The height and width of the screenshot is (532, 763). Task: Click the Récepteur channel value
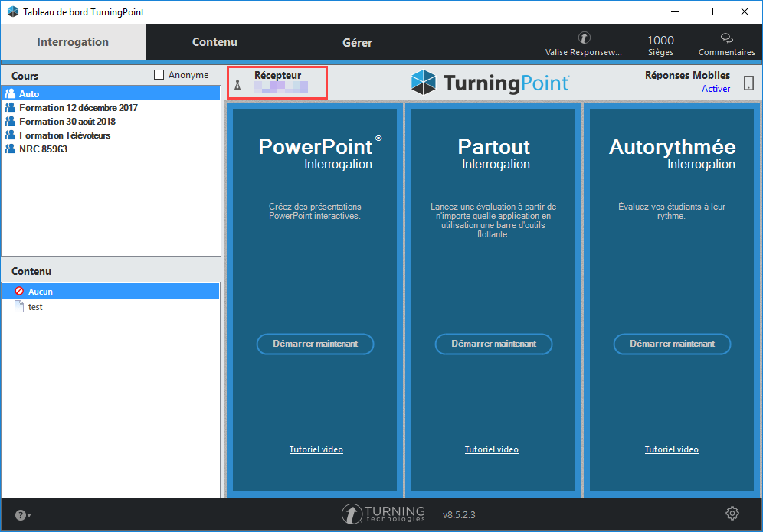281,87
